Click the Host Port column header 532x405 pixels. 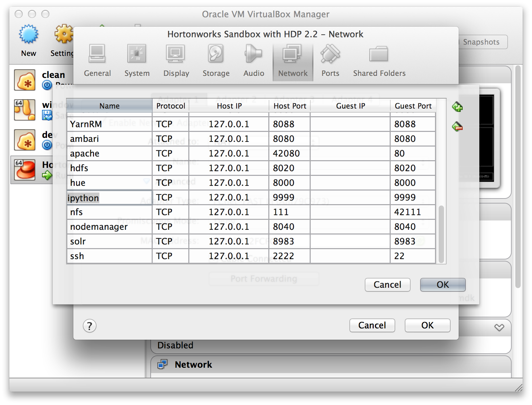[290, 106]
